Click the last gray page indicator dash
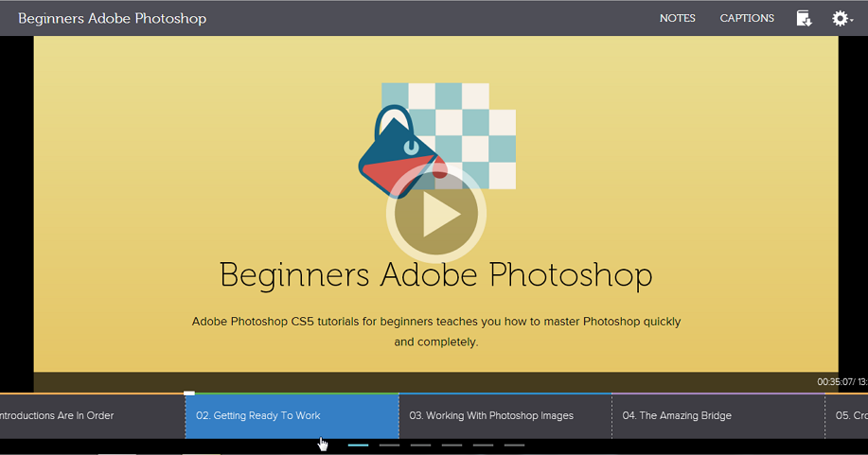Screen dimensions: 868x455 point(514,445)
